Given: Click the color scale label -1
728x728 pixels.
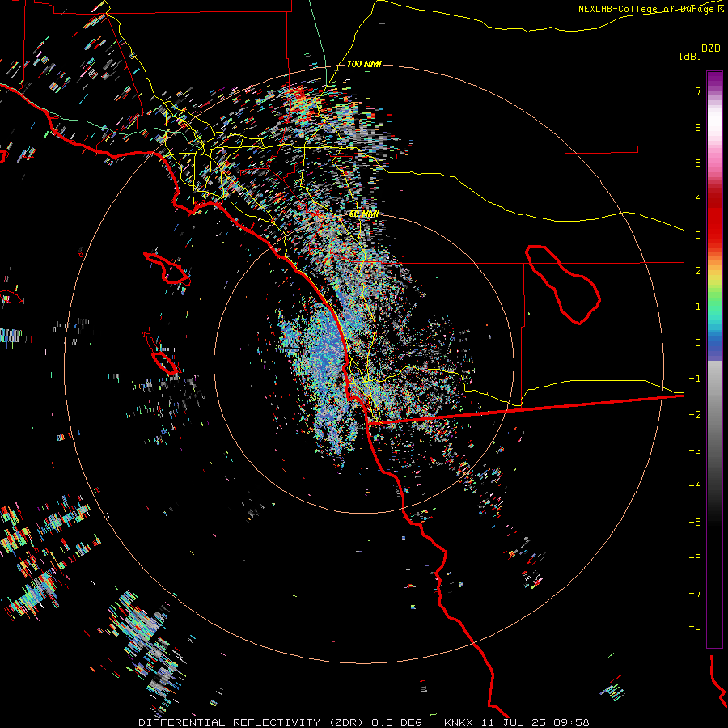Looking at the screenshot, I should [695, 379].
